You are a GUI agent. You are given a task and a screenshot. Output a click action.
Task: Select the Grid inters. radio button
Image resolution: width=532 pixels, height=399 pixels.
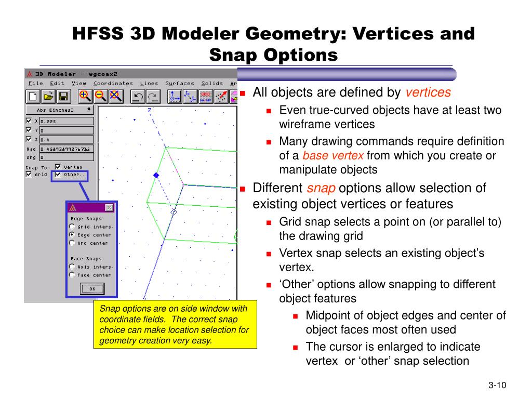(72, 227)
